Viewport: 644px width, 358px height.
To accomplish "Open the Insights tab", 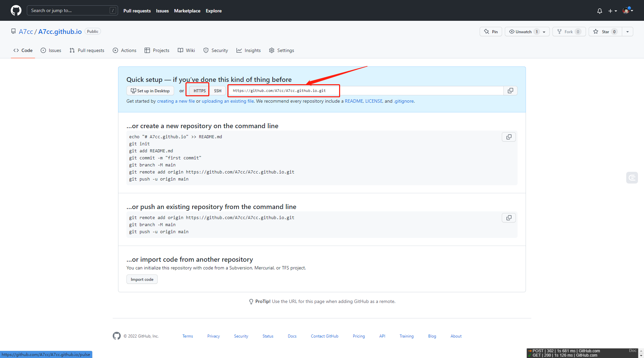I will click(x=249, y=50).
